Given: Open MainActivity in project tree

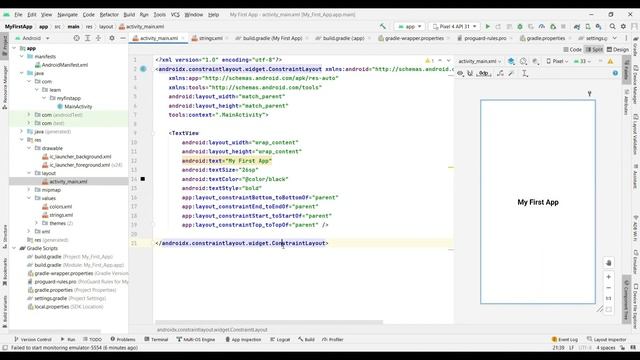Looking at the screenshot, I should click(x=78, y=107).
